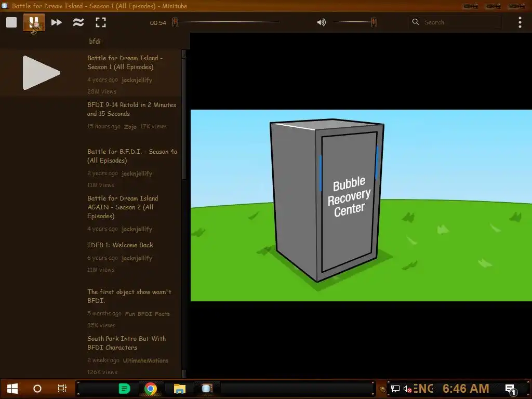Open the green notes app in taskbar
This screenshot has width=532, height=399.
124,389
